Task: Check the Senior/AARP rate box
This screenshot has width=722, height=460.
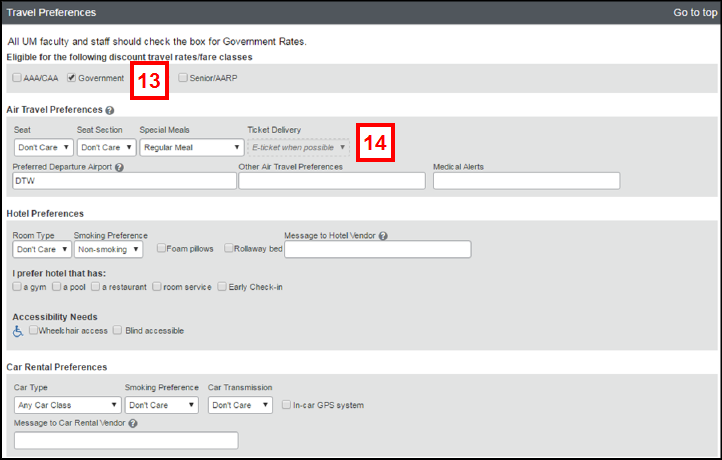Action: coord(183,78)
